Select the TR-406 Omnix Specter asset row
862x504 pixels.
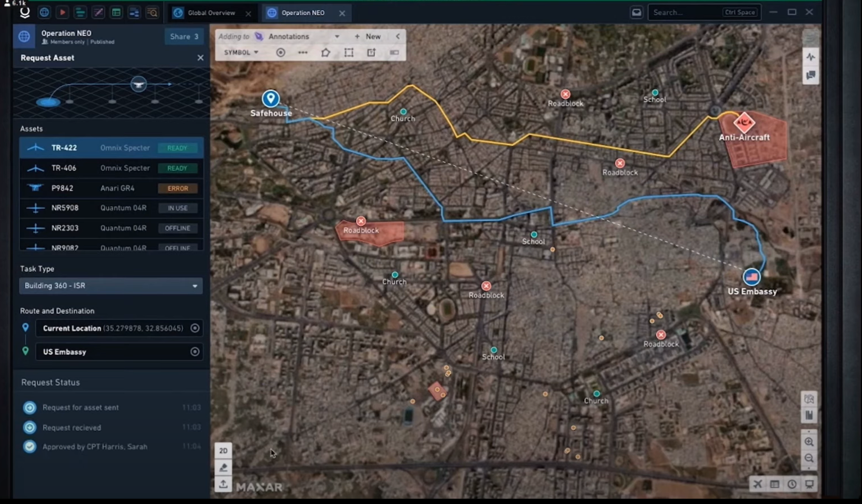[x=112, y=168]
